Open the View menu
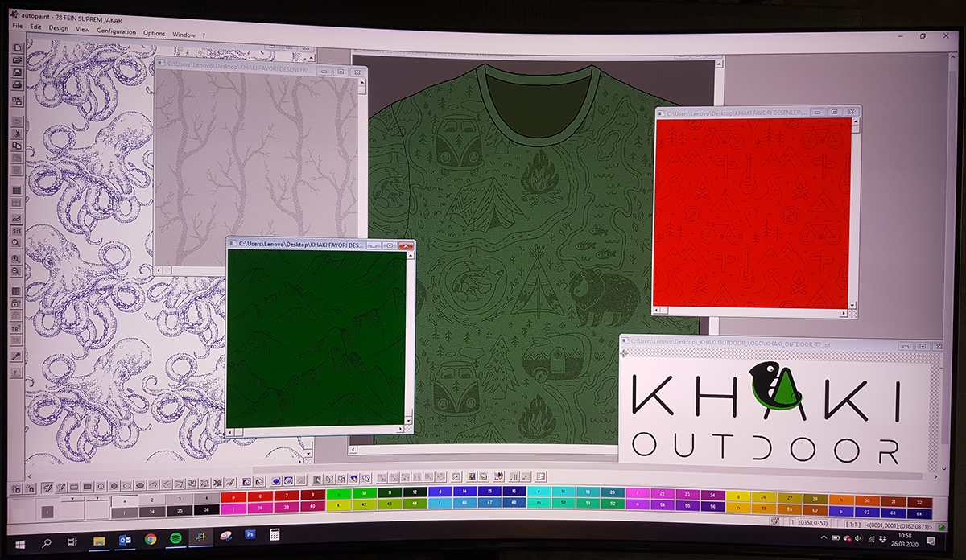The image size is (966, 560). click(x=82, y=29)
